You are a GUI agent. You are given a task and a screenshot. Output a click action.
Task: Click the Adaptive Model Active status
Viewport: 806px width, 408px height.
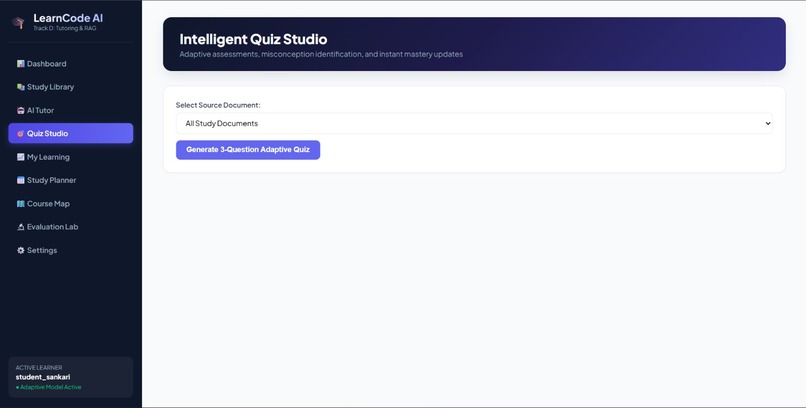point(48,387)
